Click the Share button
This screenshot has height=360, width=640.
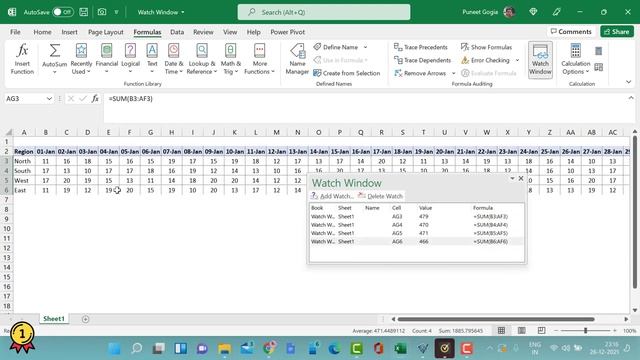click(x=617, y=31)
